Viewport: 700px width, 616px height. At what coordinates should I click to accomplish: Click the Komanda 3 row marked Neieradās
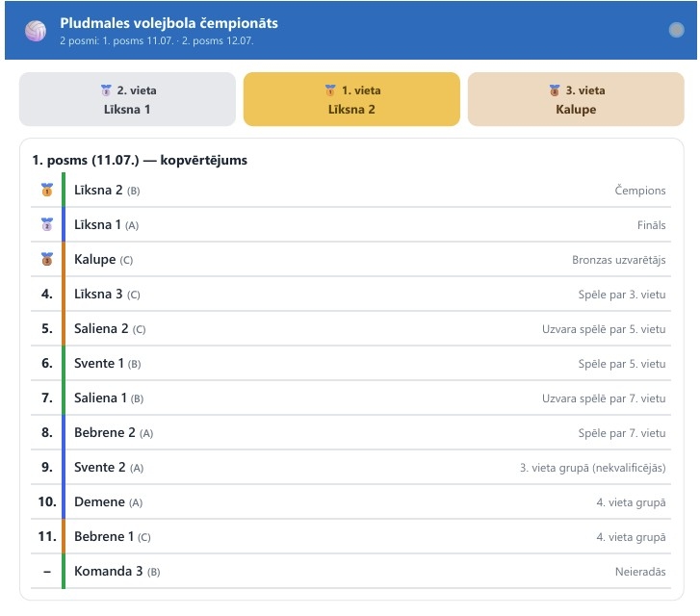click(350, 571)
